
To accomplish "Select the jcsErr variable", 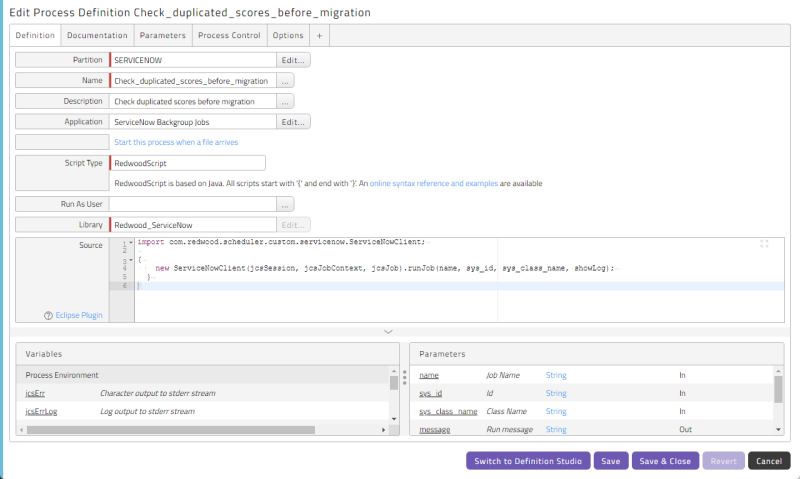I will point(35,393).
